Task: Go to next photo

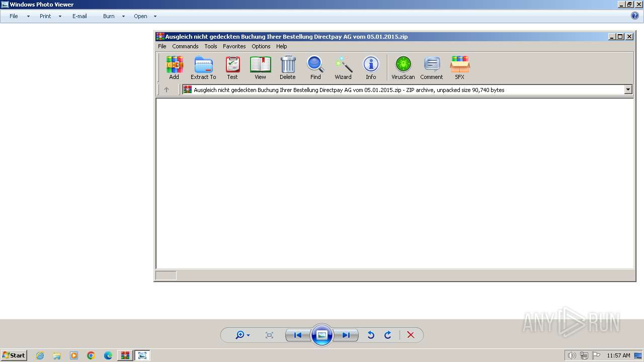Action: [346, 335]
